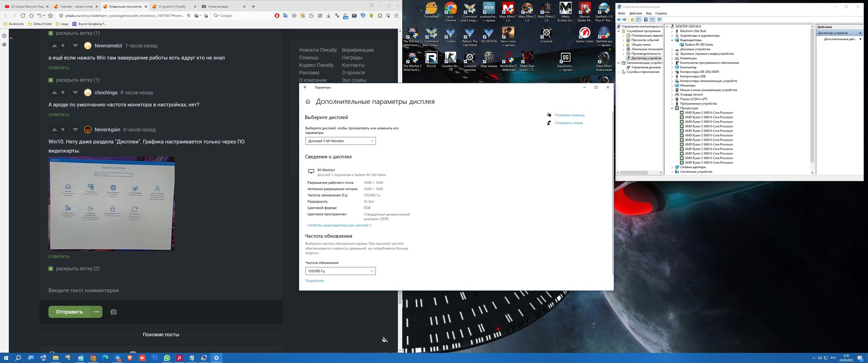
Task: Click home icon in Settings window
Action: (308, 102)
